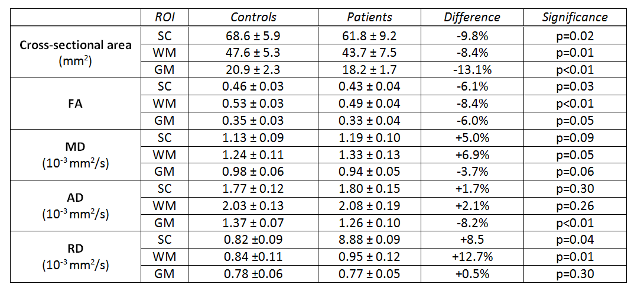Select the 2.03 ± 0.13 controls value
The width and height of the screenshot is (644, 300).
[253, 207]
